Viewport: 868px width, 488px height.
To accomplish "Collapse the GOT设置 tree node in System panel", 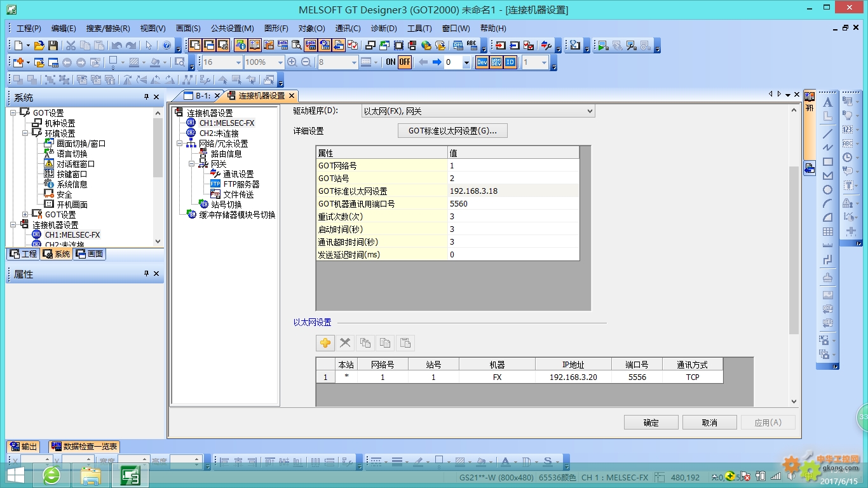I will coord(13,112).
